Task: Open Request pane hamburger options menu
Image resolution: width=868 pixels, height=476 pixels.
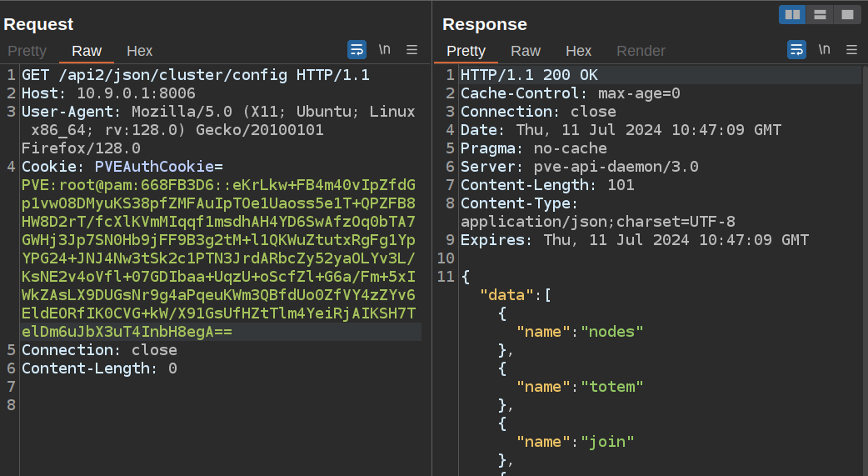Action: 412,50
